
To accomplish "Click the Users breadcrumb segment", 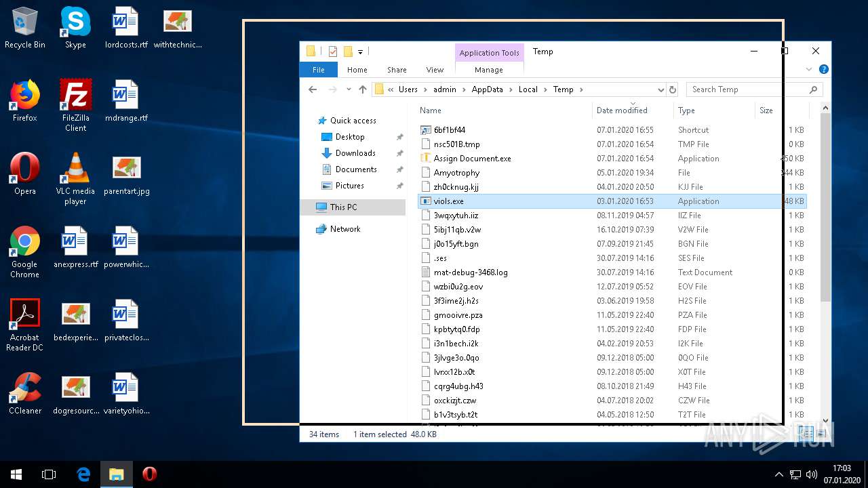I will point(408,89).
